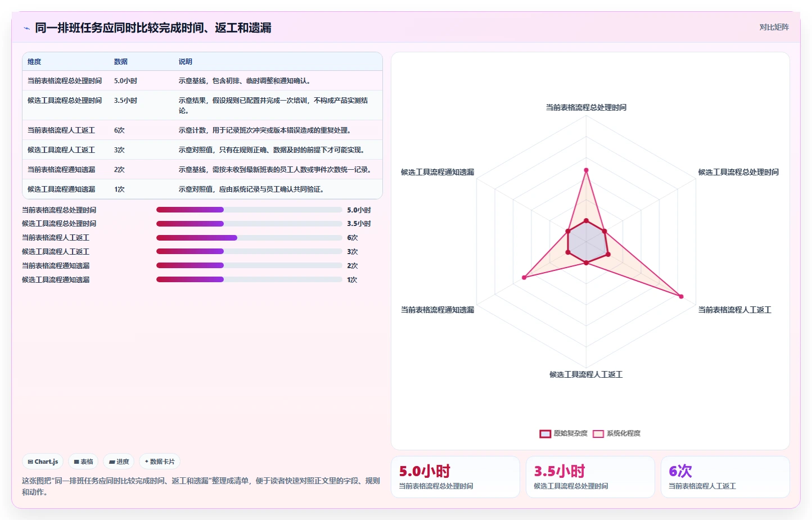Click the 维度 column header

34,62
